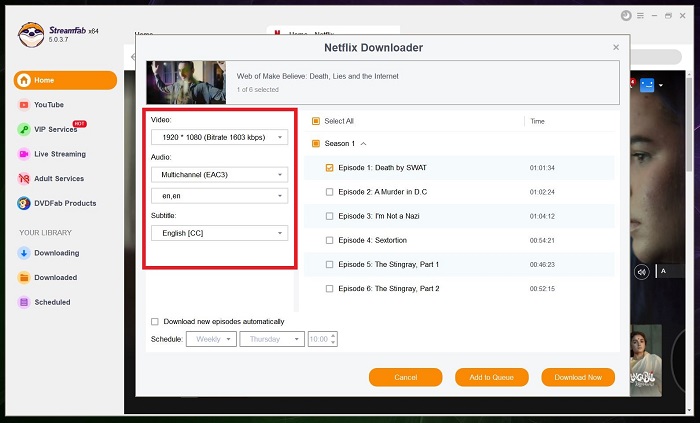The width and height of the screenshot is (700, 423).
Task: Check Episode 4: Sextortion
Action: tap(329, 240)
